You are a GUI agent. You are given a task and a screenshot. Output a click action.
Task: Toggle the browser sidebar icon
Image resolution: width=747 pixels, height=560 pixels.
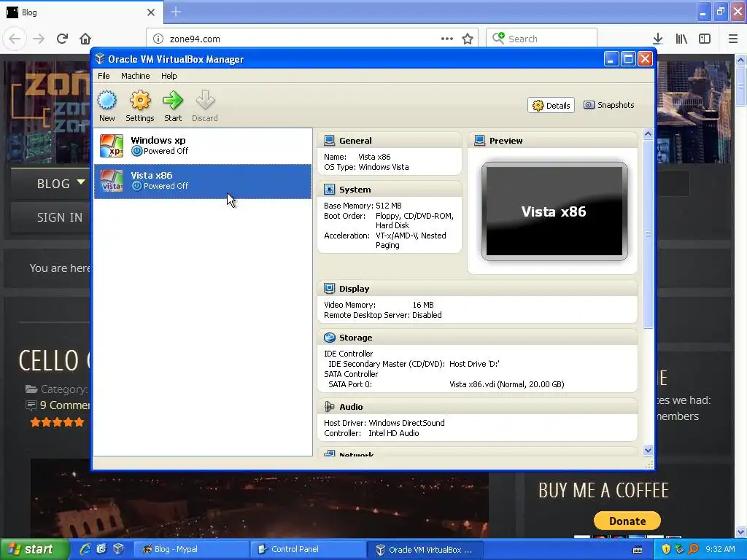[x=705, y=39]
